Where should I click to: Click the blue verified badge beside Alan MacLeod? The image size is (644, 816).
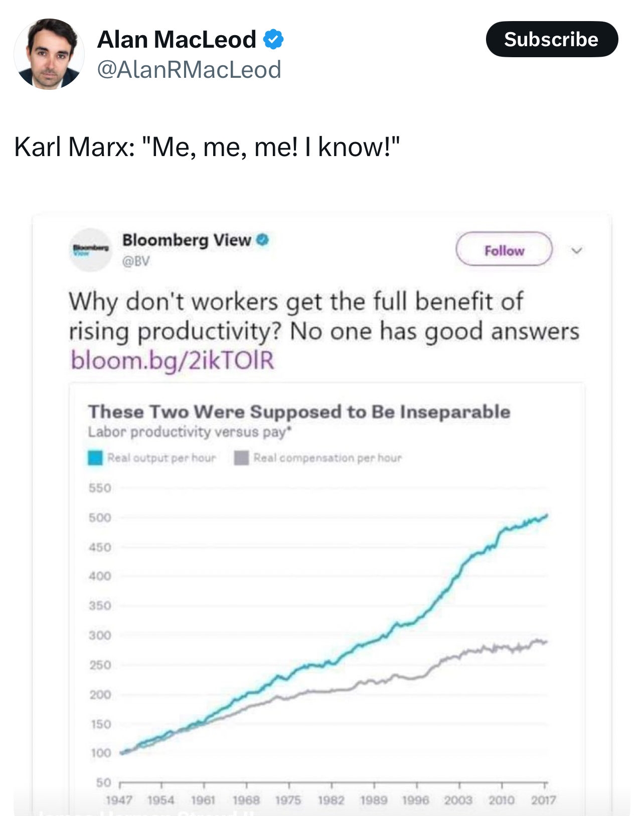273,39
